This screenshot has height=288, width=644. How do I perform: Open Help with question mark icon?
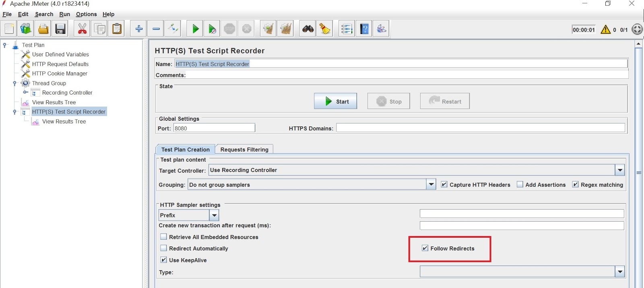pos(364,29)
